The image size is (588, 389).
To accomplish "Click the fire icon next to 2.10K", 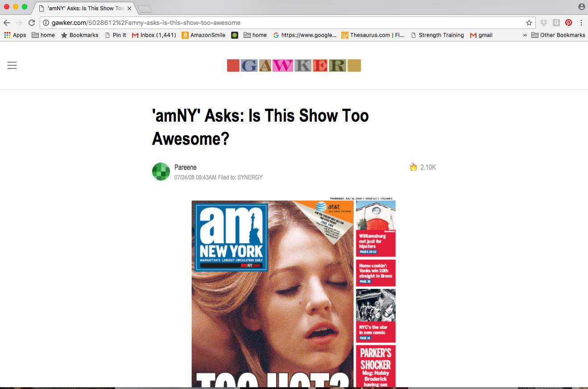I will point(413,167).
